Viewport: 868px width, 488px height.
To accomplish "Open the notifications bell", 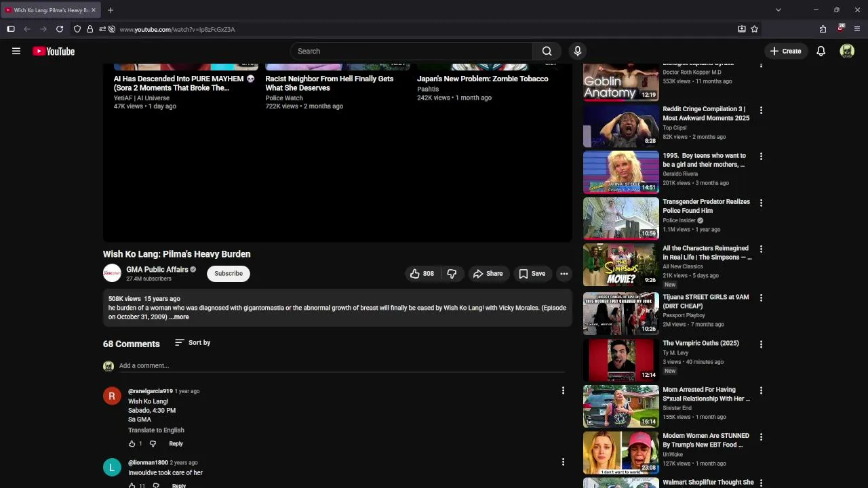I will (x=821, y=51).
